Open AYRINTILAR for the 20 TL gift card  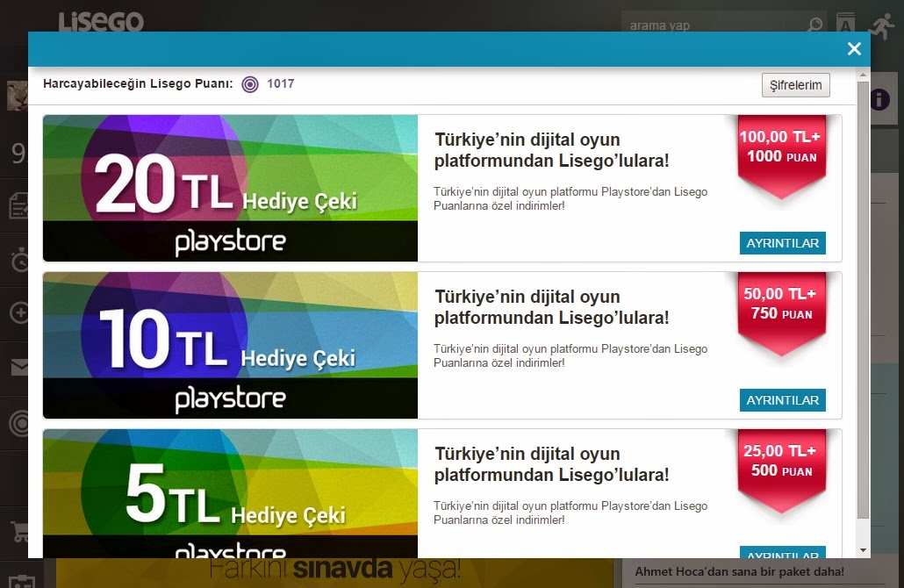[782, 243]
